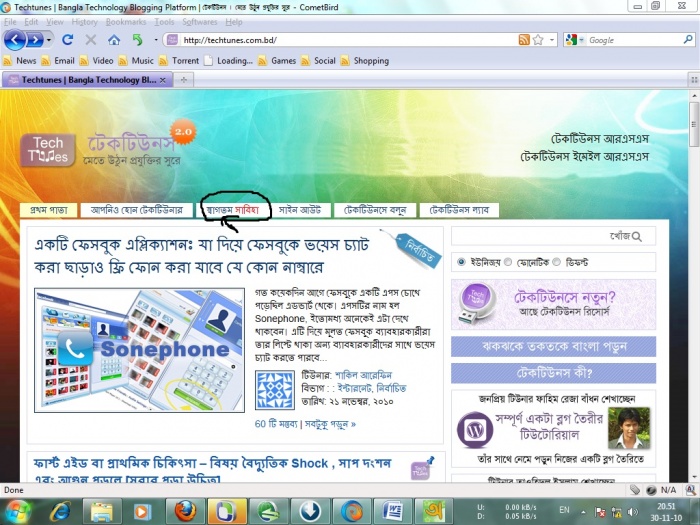The width and height of the screenshot is (700, 525).
Task: Open the File menu
Action: click(10, 21)
